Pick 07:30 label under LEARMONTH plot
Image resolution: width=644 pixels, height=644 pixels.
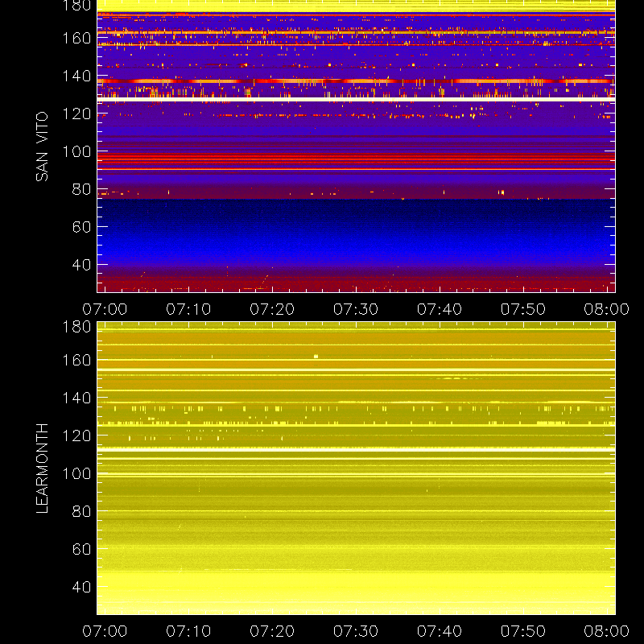tap(356, 631)
